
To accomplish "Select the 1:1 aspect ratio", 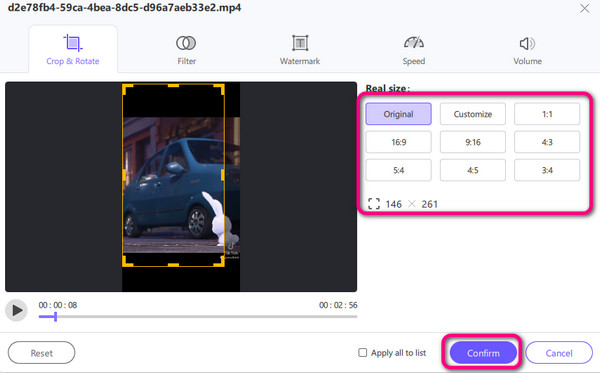I will (547, 114).
